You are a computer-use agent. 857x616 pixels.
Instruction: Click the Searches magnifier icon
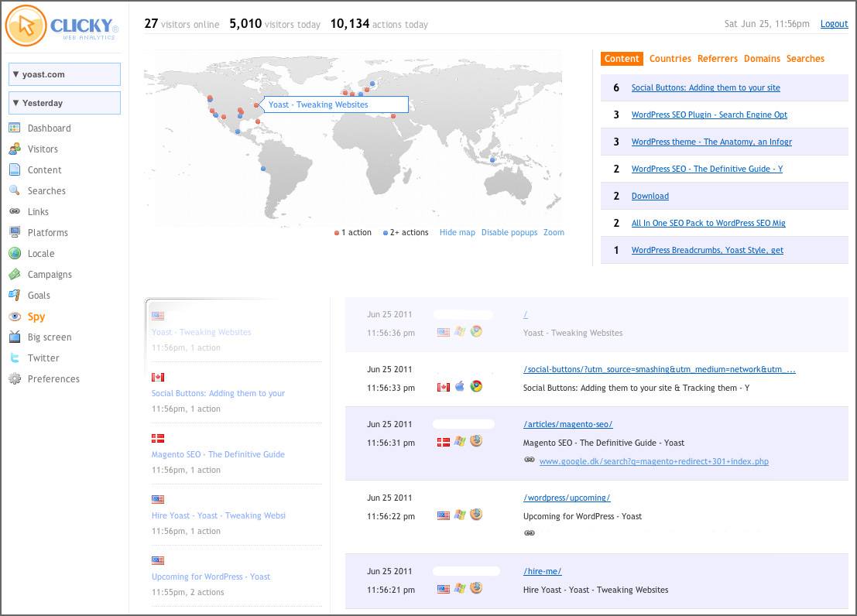[x=14, y=191]
